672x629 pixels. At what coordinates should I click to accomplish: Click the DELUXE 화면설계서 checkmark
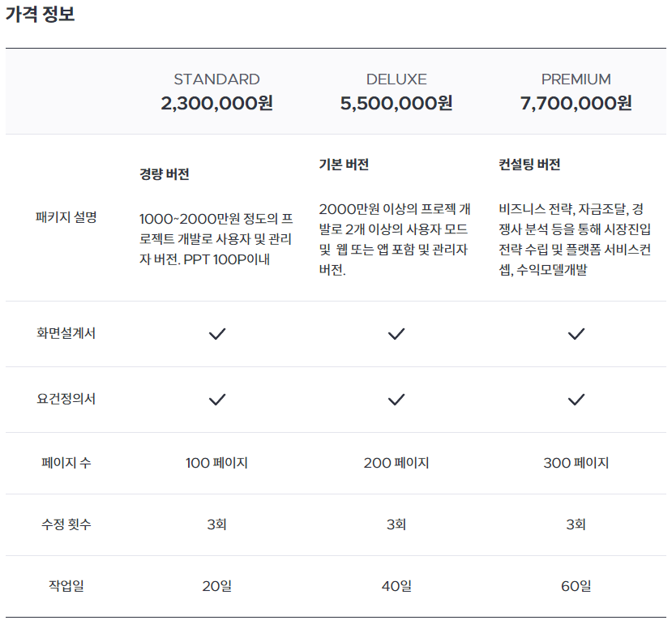click(x=396, y=334)
